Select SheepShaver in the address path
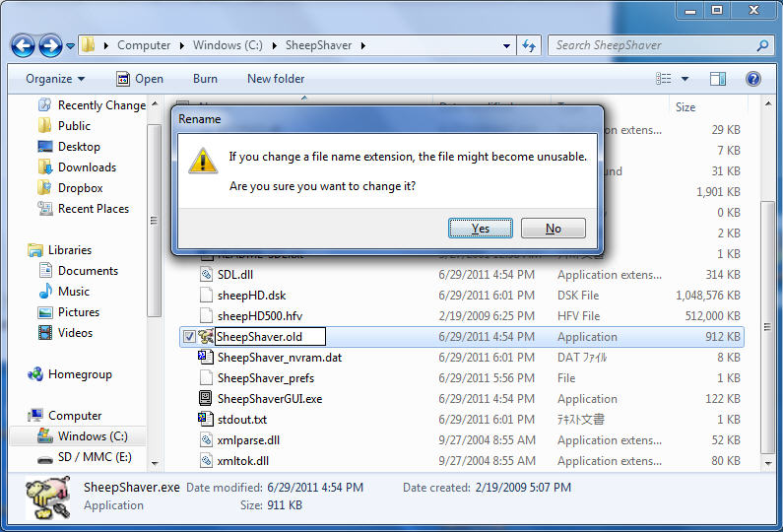 (318, 45)
